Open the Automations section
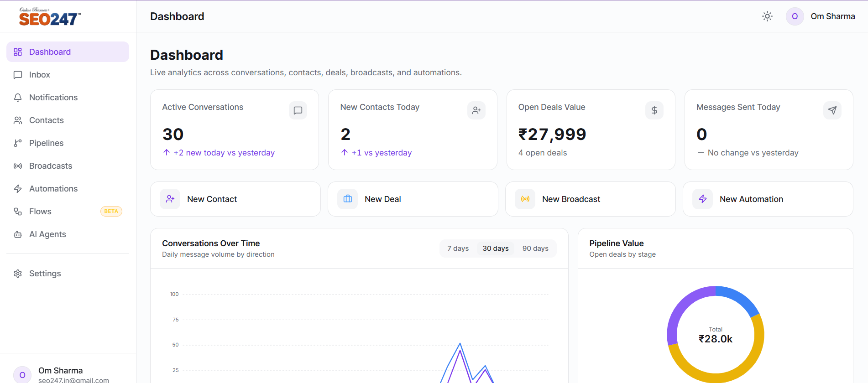The height and width of the screenshot is (383, 868). click(x=68, y=189)
